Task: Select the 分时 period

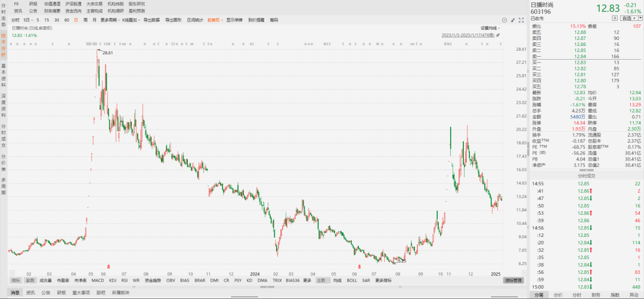Action: 15,20
